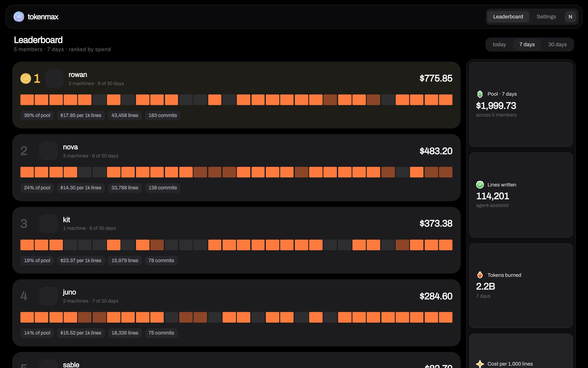Open juno's member name
The height and width of the screenshot is (368, 588).
69,292
